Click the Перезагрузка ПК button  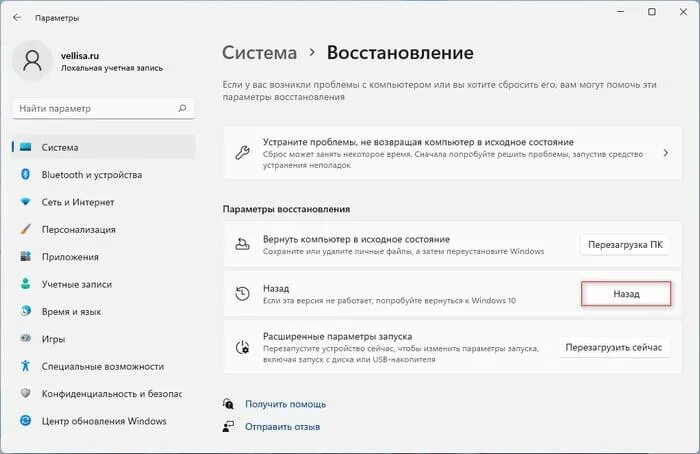pos(625,245)
